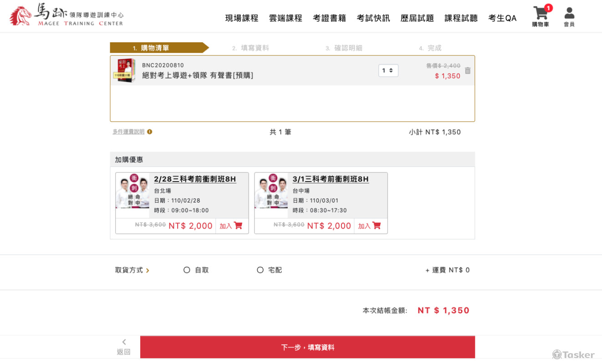The image size is (602, 364).
Task: Click the shipping info exclamation icon
Action: 150,132
